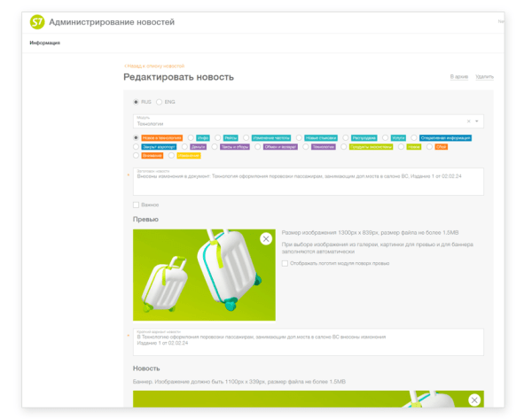The height and width of the screenshot is (419, 532).
Task: Expand the module dropdown arrow
Action: coord(477,121)
